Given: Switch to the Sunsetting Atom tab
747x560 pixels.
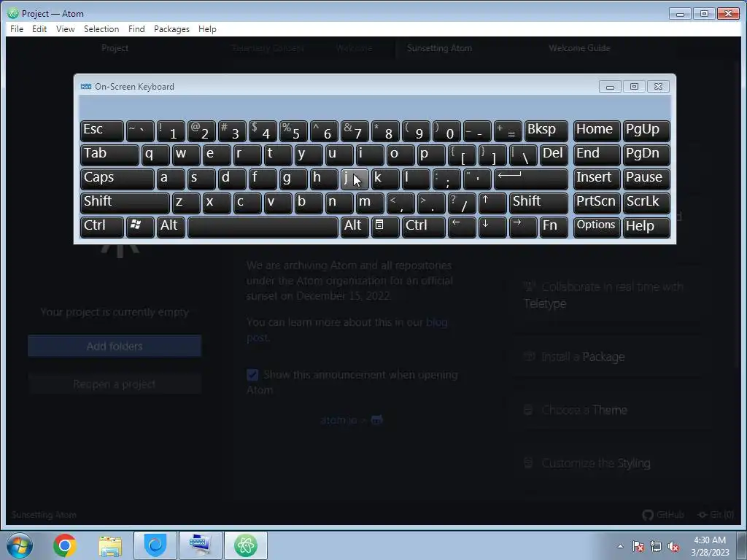Looking at the screenshot, I should pyautogui.click(x=439, y=48).
